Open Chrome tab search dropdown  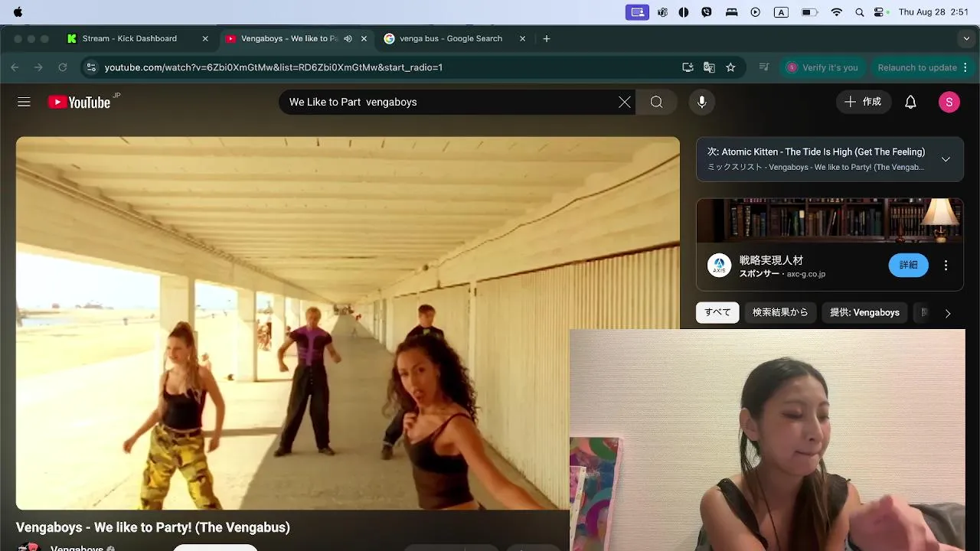pos(966,38)
